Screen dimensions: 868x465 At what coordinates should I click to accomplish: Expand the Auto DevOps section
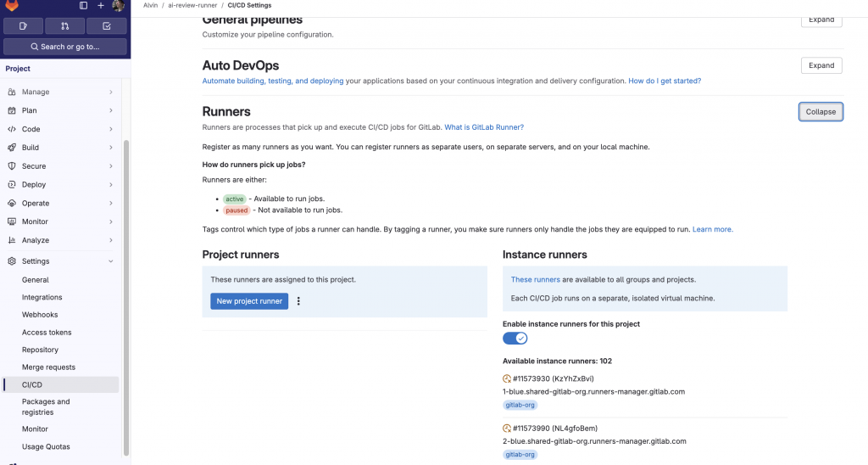821,65
